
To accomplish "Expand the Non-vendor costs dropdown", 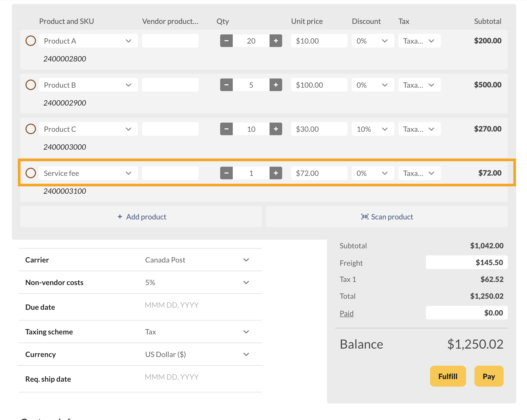I will 197,282.
